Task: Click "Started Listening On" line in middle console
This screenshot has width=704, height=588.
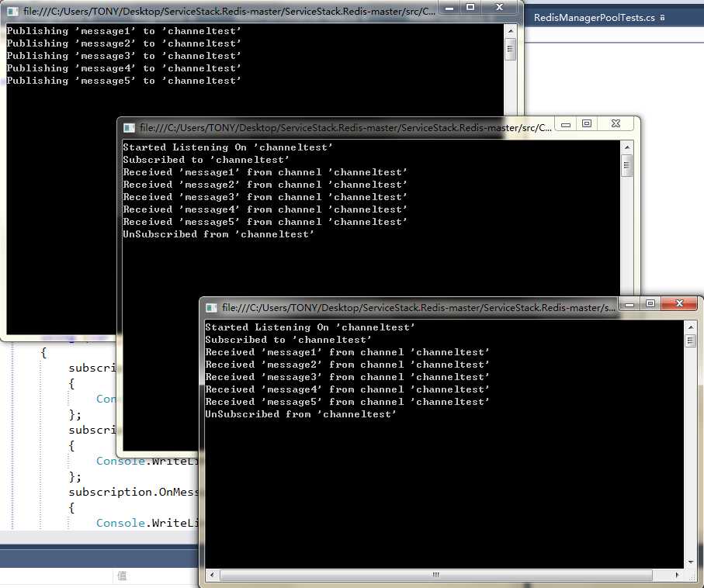Action: pyautogui.click(x=227, y=147)
